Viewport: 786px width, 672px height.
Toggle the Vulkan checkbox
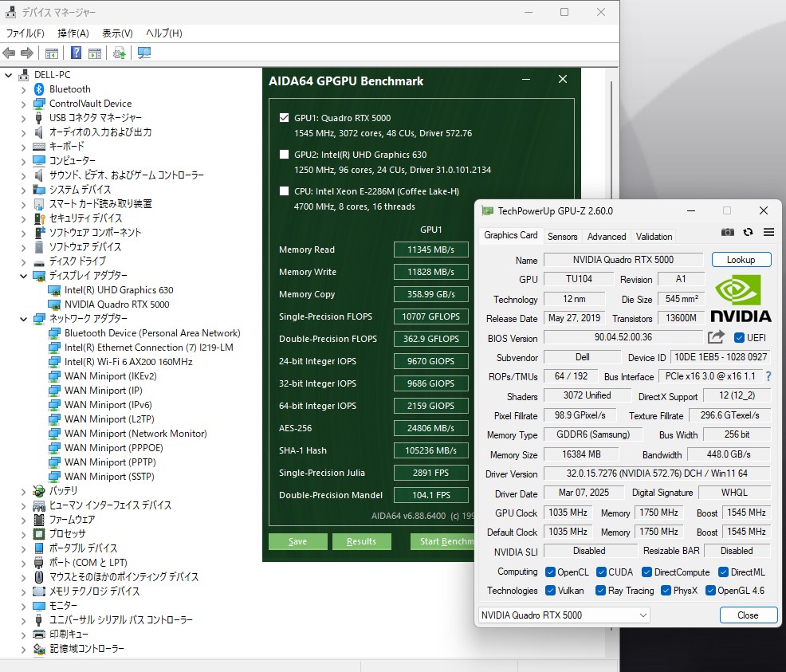[x=550, y=591]
